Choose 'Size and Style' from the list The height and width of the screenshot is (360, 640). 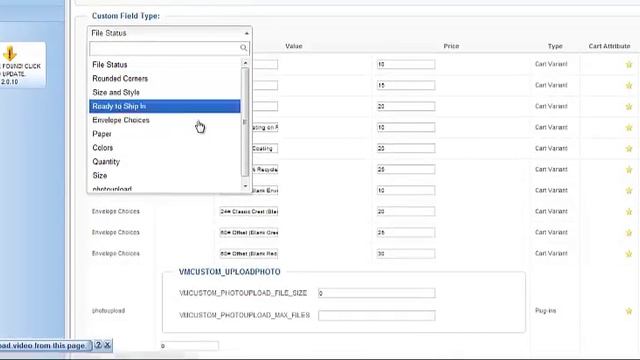point(164,92)
